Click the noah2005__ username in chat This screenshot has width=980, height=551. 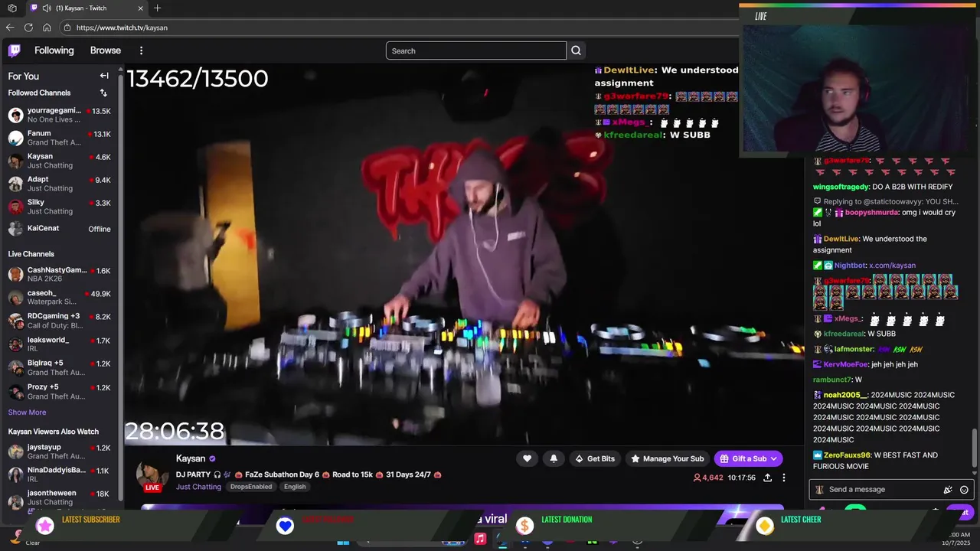[x=845, y=395]
